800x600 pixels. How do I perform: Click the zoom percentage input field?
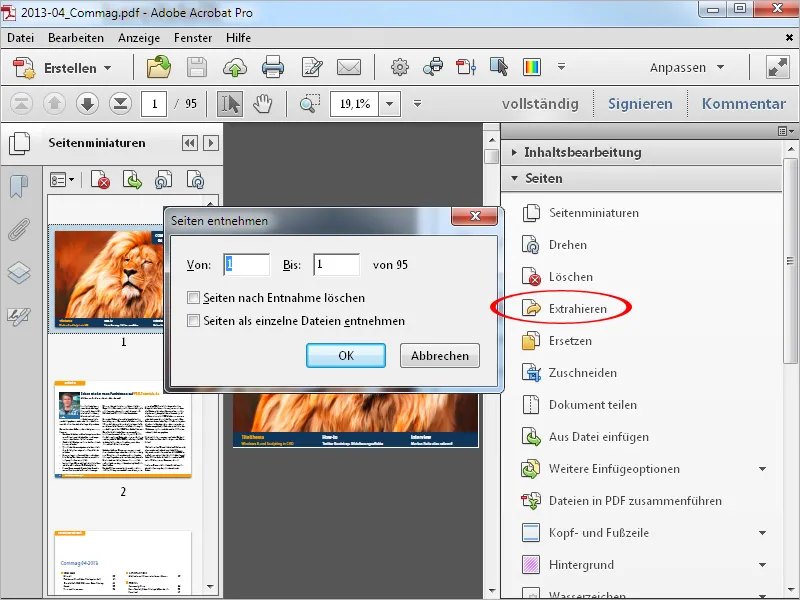pos(355,104)
